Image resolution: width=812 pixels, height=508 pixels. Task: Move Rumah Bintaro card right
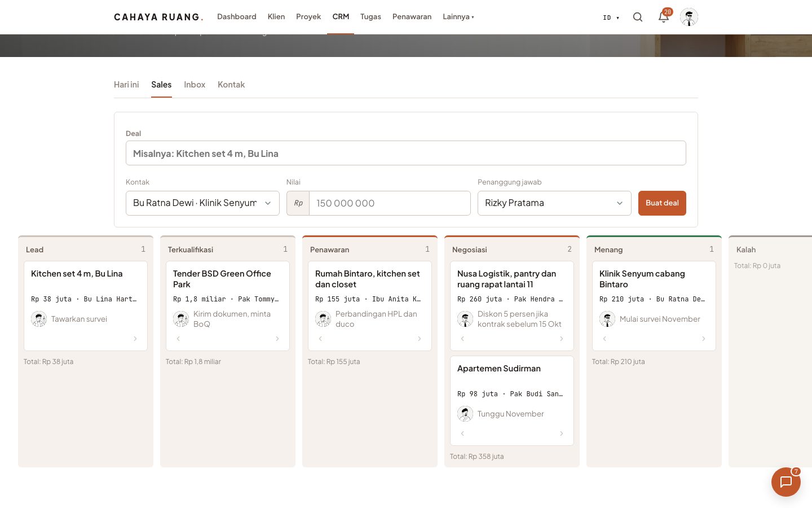(x=420, y=339)
